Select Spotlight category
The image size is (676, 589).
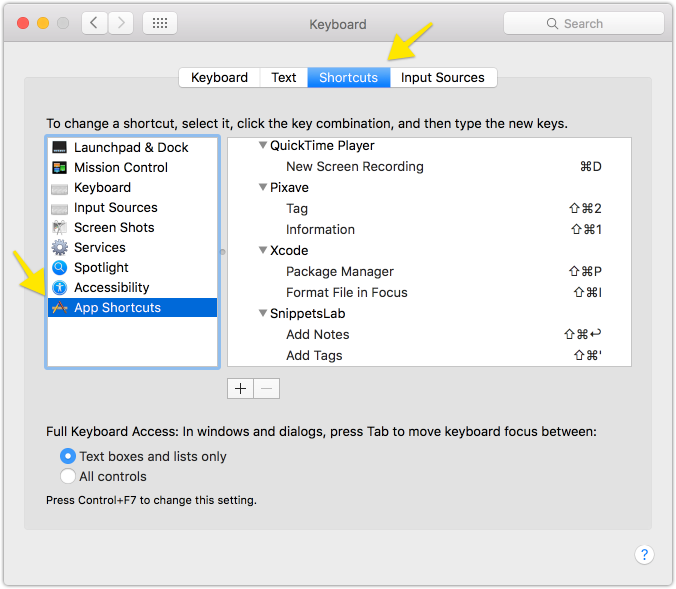click(x=132, y=267)
